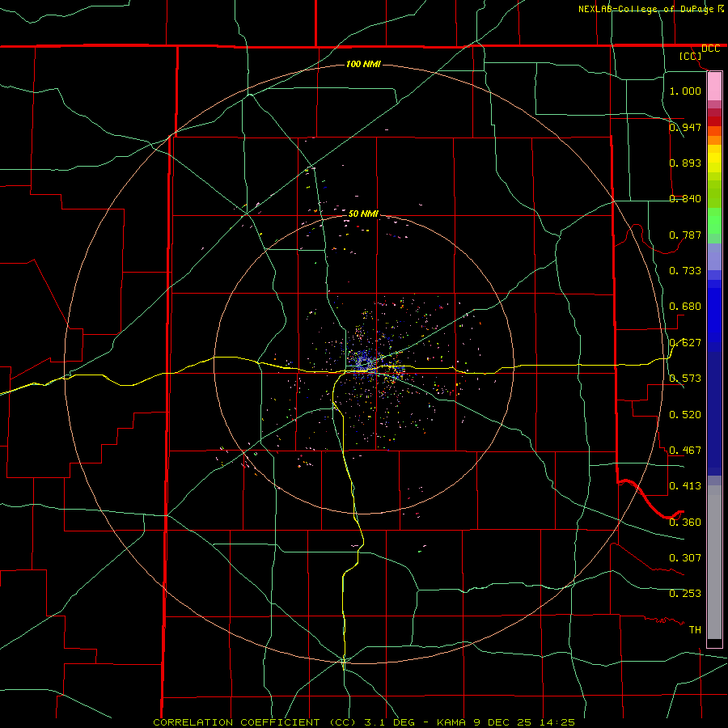Click the 0.520 legend value
728x728 pixels.
click(x=685, y=415)
